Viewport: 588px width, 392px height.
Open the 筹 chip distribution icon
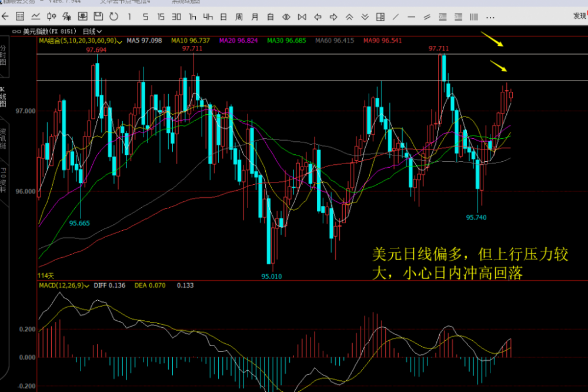(x=67, y=16)
